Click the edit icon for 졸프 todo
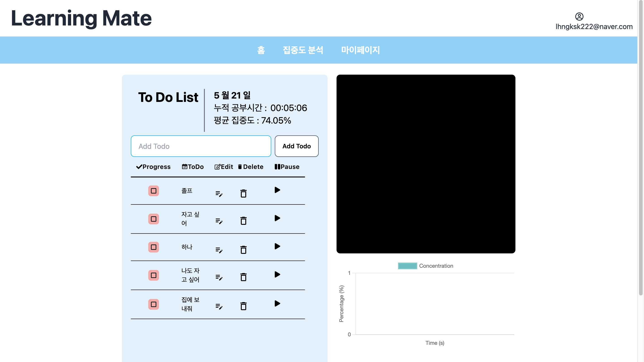 coord(219,194)
